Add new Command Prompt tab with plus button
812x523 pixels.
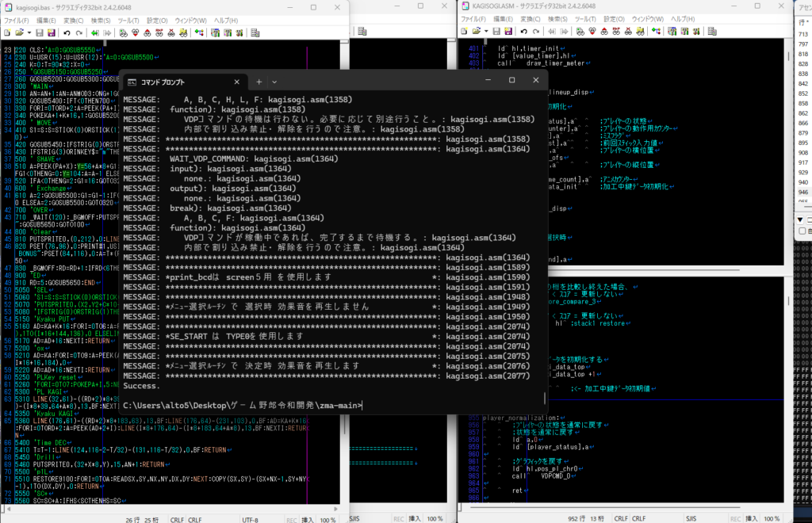click(259, 82)
